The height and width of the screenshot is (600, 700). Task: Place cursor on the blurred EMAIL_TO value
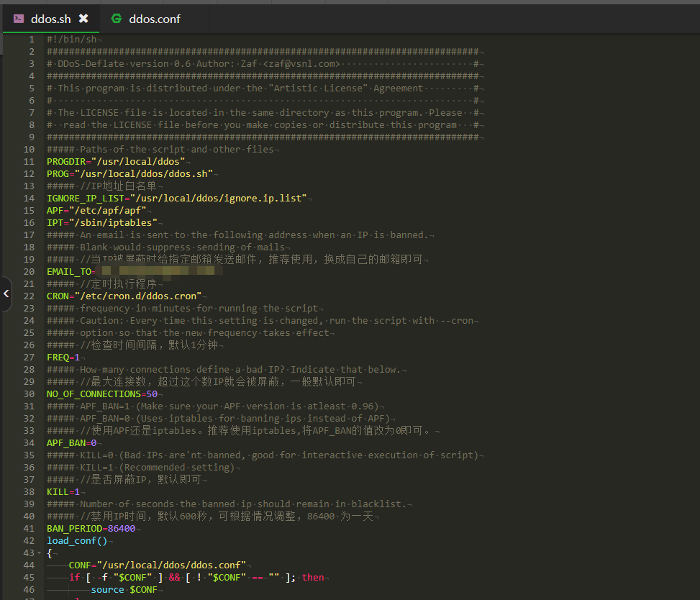click(x=158, y=271)
